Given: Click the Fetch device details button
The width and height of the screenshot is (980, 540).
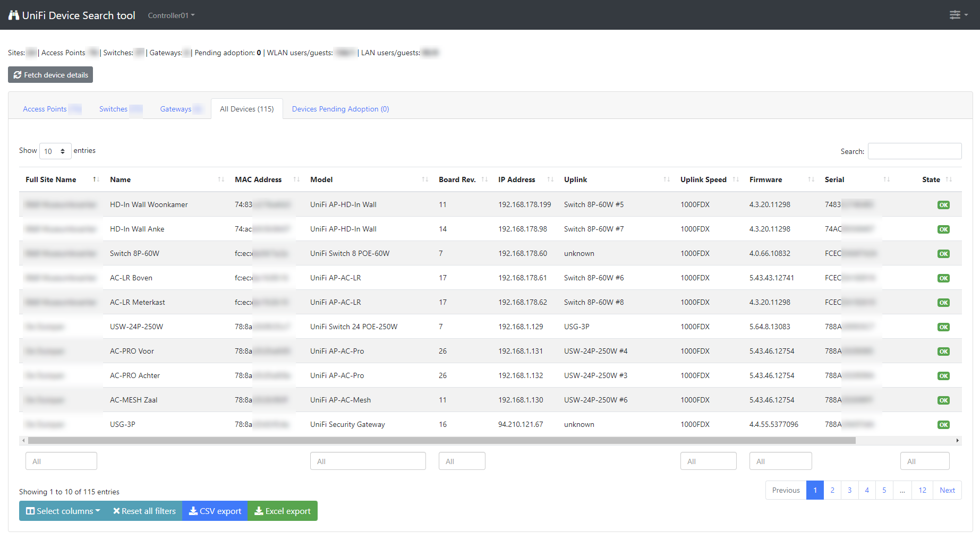Looking at the screenshot, I should tap(50, 75).
